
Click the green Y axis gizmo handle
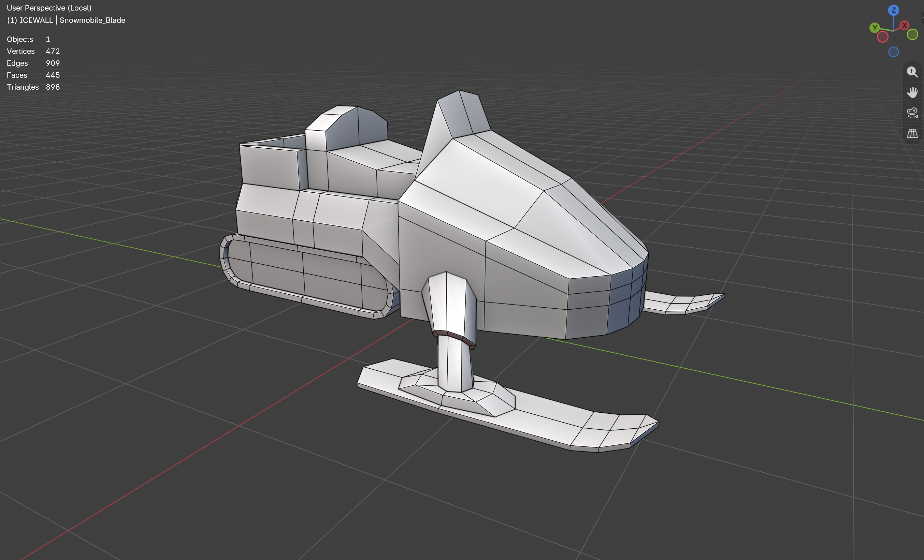pos(875,27)
